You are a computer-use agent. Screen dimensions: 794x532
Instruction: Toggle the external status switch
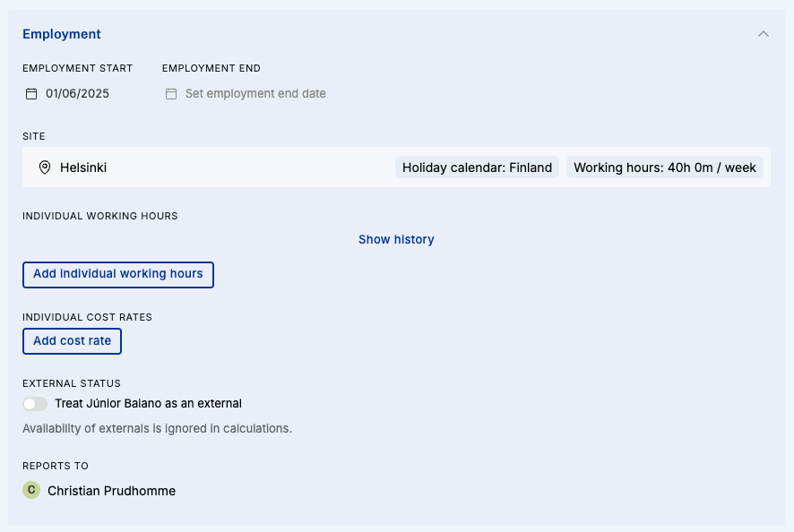(x=35, y=404)
